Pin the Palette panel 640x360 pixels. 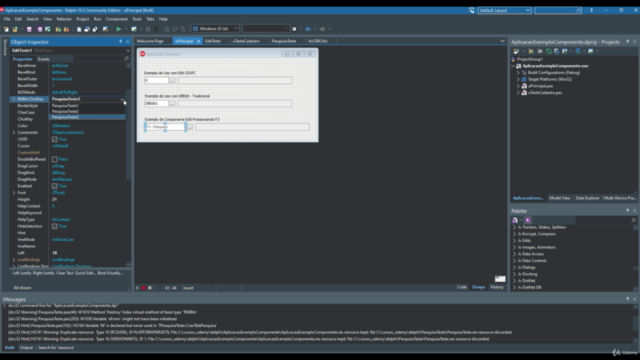(627, 211)
